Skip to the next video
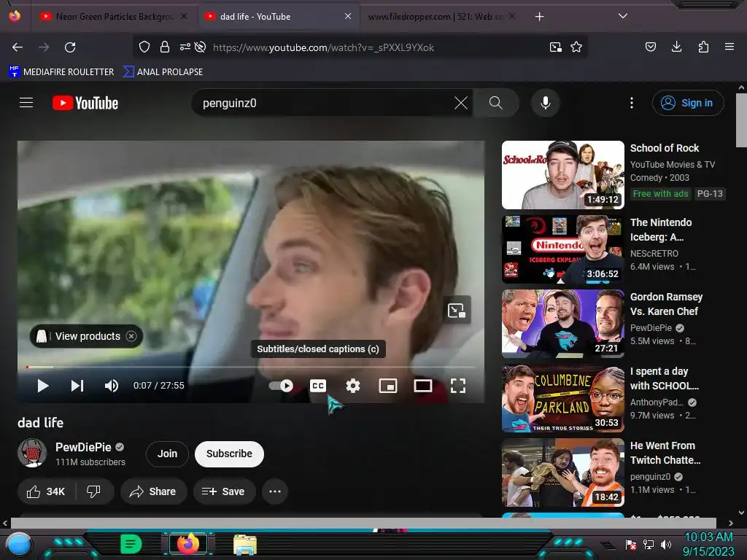 (77, 386)
